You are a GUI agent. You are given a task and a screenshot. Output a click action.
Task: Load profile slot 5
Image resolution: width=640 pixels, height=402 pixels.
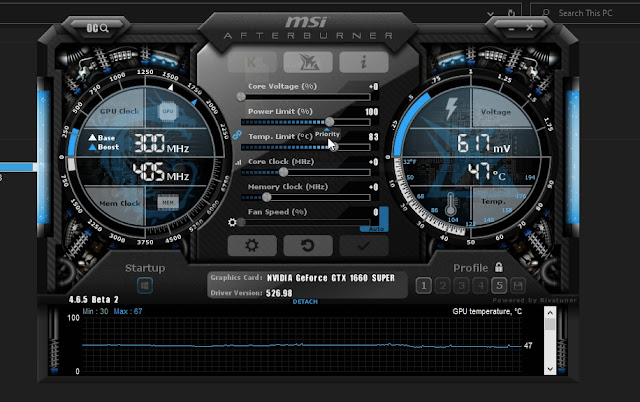click(499, 286)
